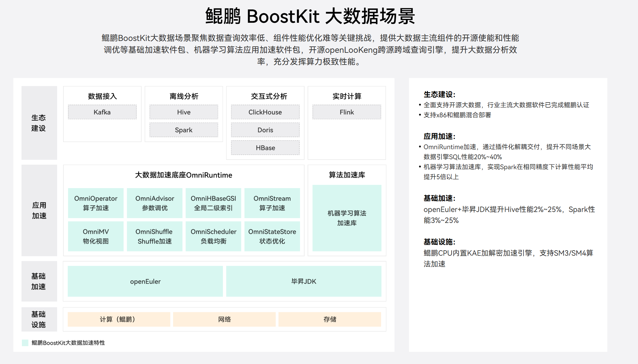This screenshot has width=638, height=364.
Task: Click the 计算（鲲鹏）infrastructure box
Action: coord(119,319)
